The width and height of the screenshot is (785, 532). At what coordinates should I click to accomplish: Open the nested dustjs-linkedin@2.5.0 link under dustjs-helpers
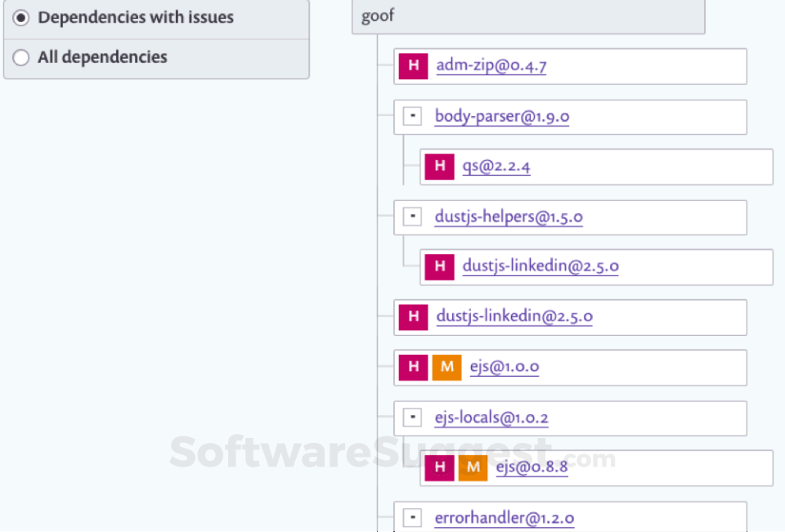[541, 266]
